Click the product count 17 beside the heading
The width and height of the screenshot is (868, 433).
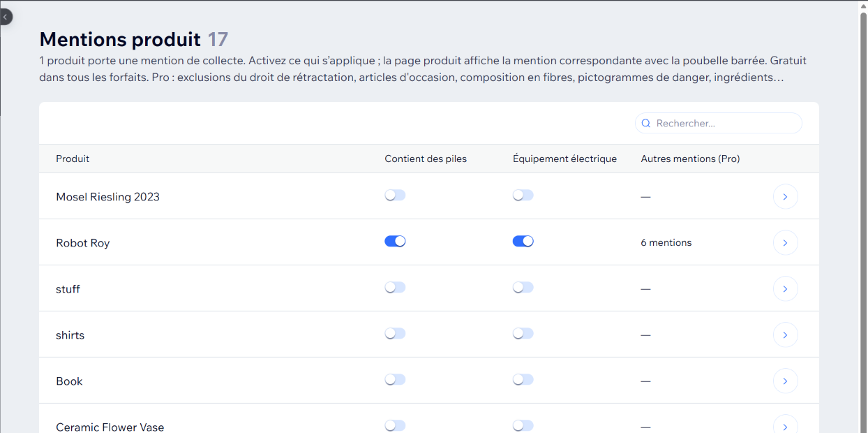[x=218, y=39]
